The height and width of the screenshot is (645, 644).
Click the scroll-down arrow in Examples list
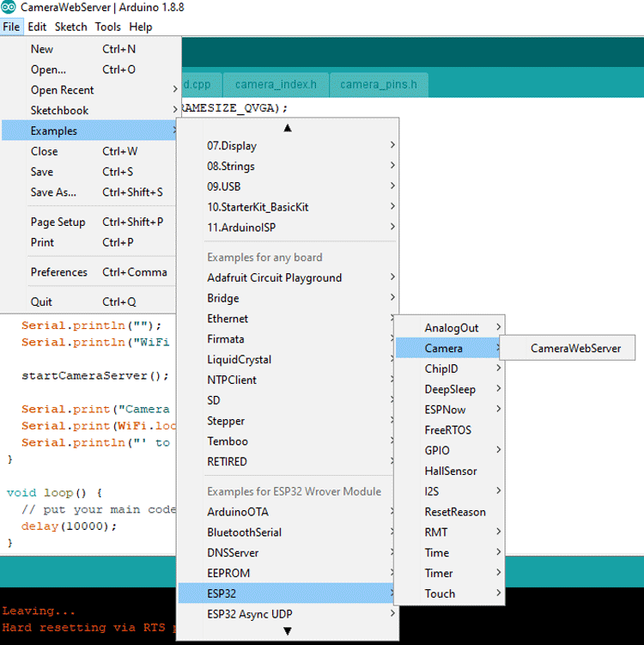288,631
